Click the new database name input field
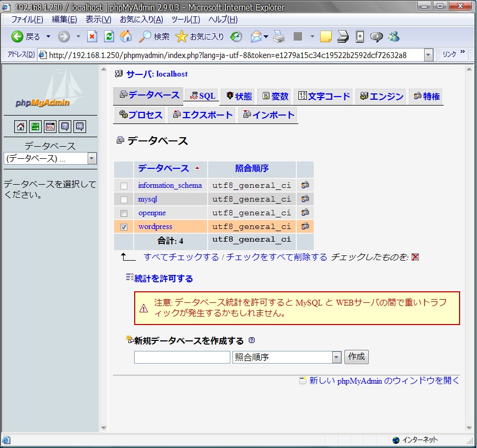Viewport: 477px width, 448px height. tap(182, 357)
